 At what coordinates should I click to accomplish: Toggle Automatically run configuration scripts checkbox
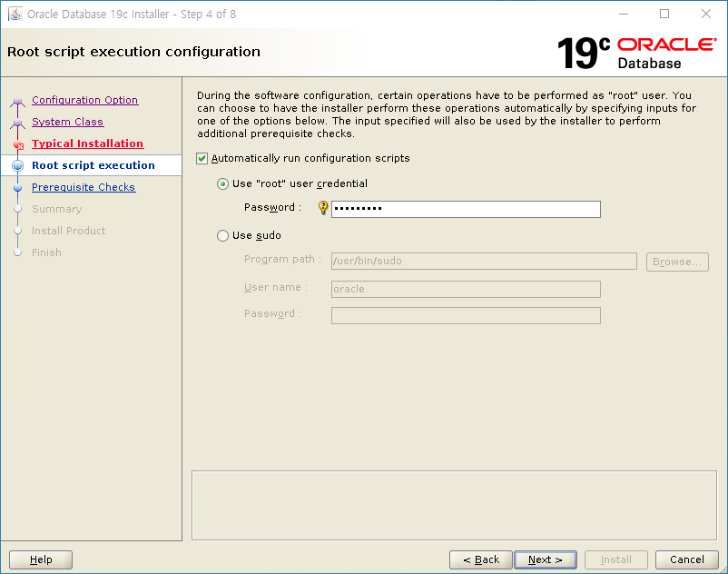[x=202, y=158]
